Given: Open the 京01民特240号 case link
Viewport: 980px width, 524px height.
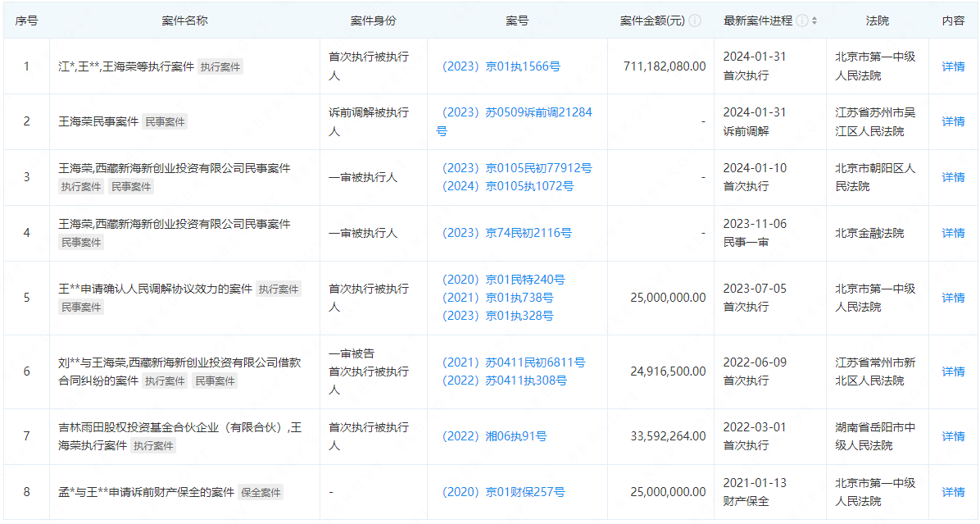Looking at the screenshot, I should tap(510, 279).
